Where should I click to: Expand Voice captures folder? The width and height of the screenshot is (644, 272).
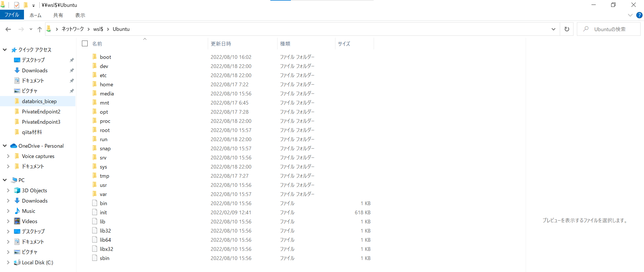(8, 156)
